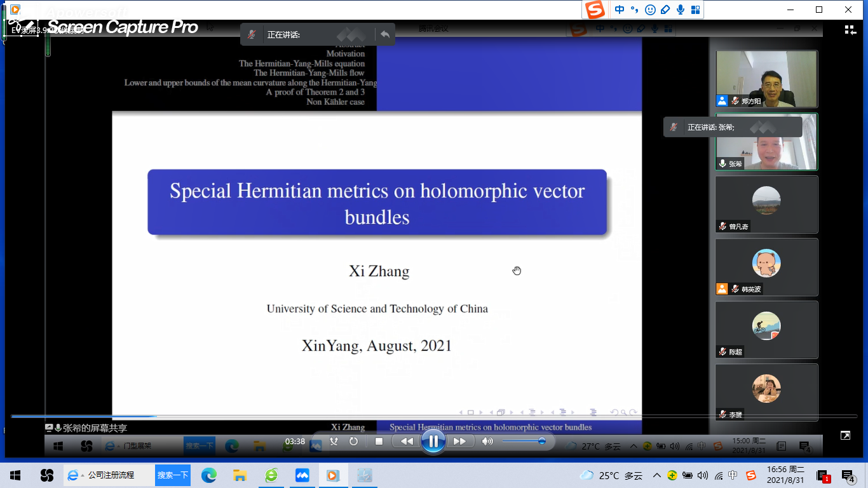Expand the IE search box dropdown arrow
The height and width of the screenshot is (488, 868).
pyautogui.click(x=83, y=475)
